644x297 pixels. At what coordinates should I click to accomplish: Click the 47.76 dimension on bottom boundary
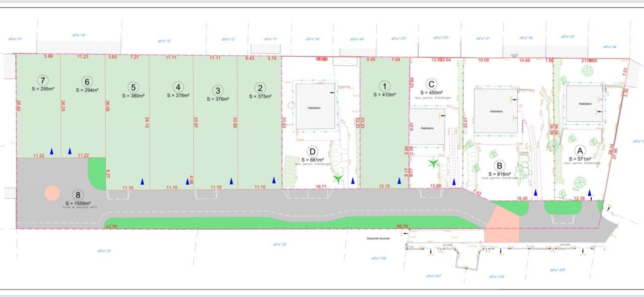pyautogui.click(x=111, y=227)
